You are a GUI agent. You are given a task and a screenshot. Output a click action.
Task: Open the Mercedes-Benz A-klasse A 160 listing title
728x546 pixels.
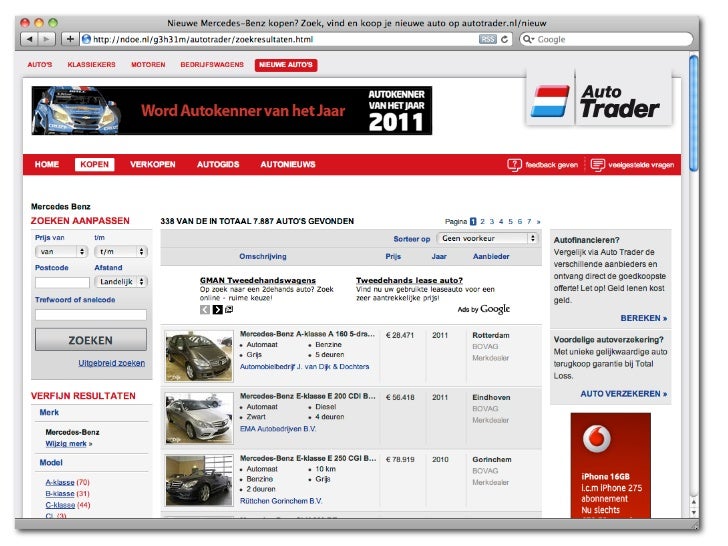click(x=307, y=334)
